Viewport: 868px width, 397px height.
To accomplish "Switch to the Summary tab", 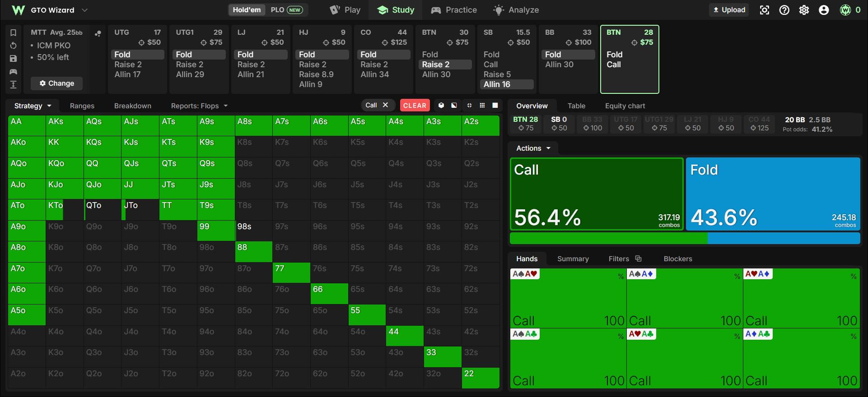I will pos(573,259).
